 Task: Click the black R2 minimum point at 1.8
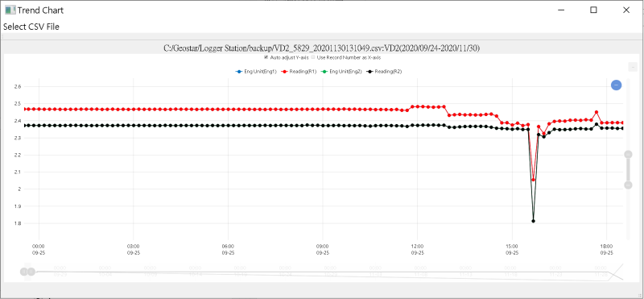(x=533, y=222)
